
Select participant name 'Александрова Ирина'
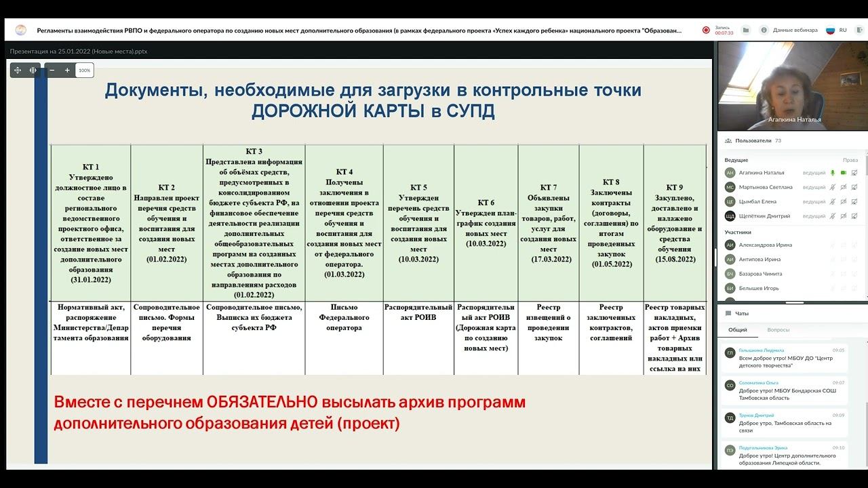point(766,245)
